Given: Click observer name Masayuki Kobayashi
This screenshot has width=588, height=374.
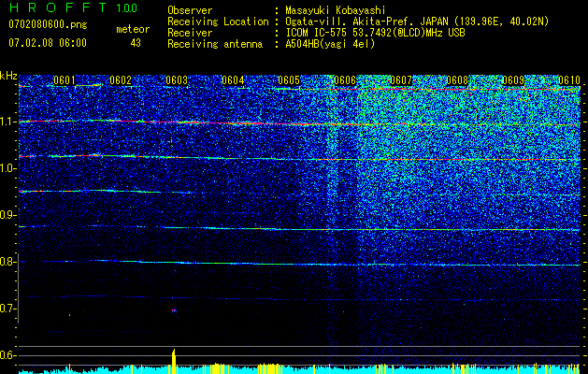Looking at the screenshot, I should 336,11.
